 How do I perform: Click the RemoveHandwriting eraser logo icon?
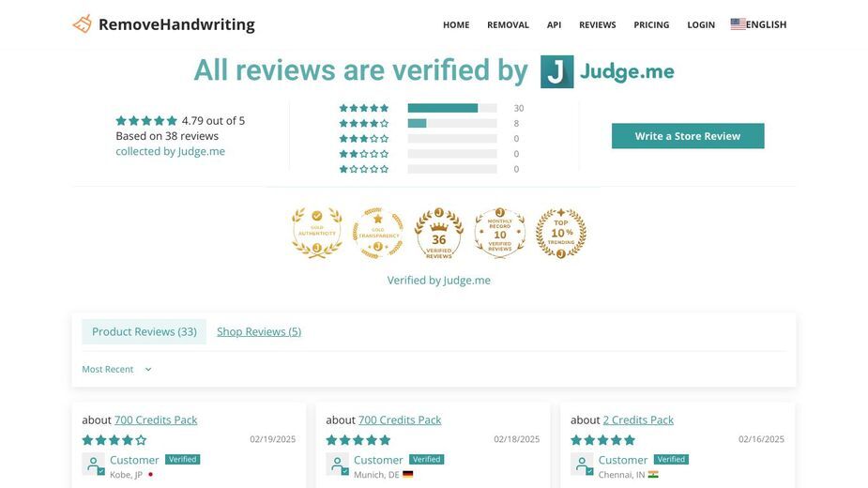[83, 23]
